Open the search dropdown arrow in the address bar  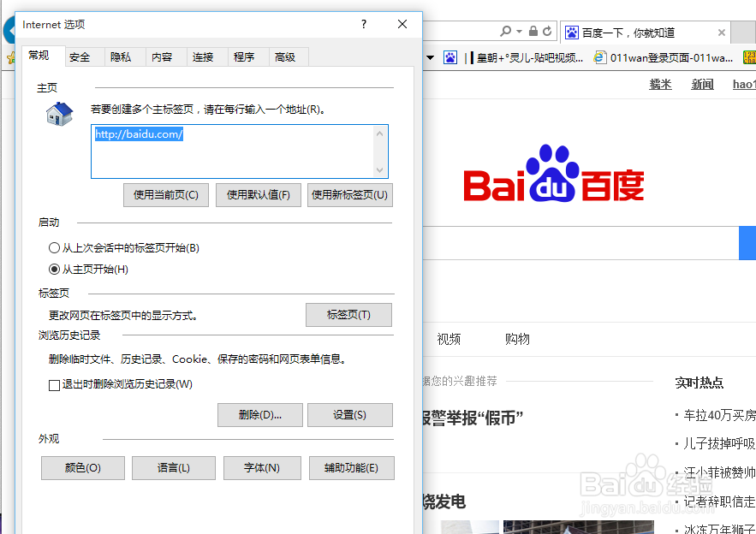click(519, 32)
